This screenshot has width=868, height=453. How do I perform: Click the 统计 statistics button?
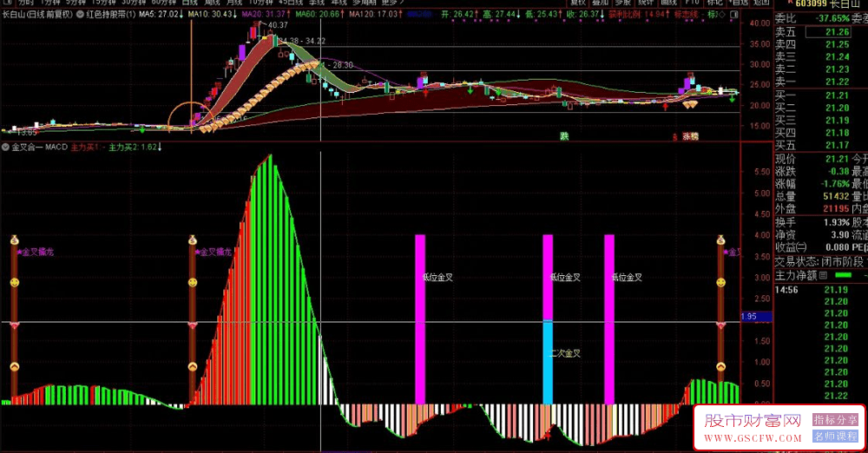(646, 3)
